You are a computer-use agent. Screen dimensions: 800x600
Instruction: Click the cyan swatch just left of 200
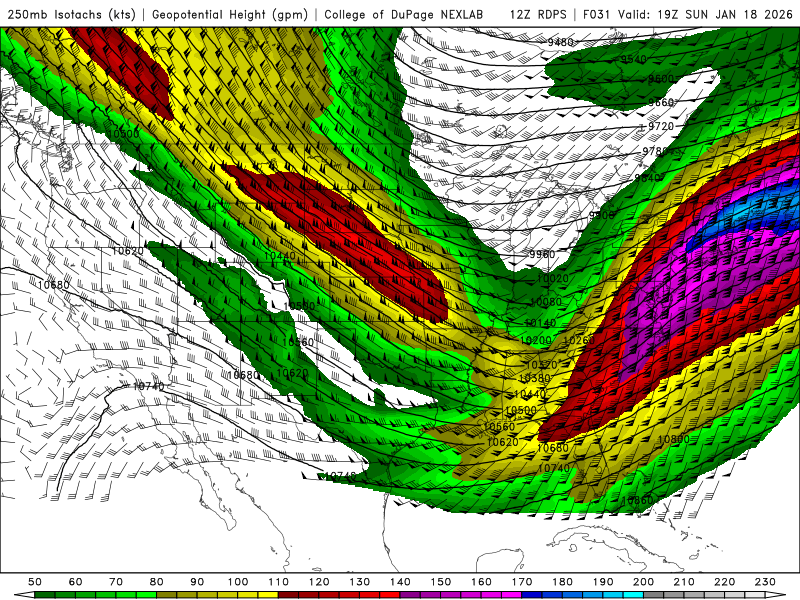pos(633,595)
